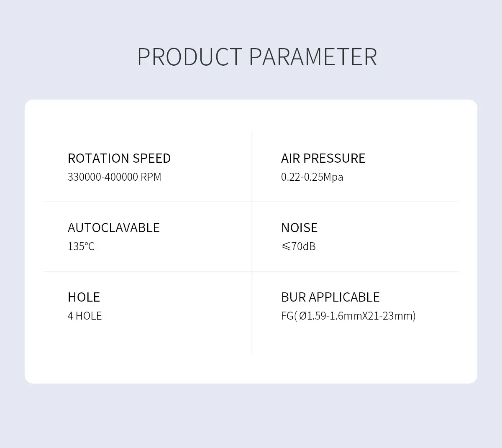Click the diameter Ø symbol in bur spec
This screenshot has height=448, width=502.
pyautogui.click(x=303, y=316)
